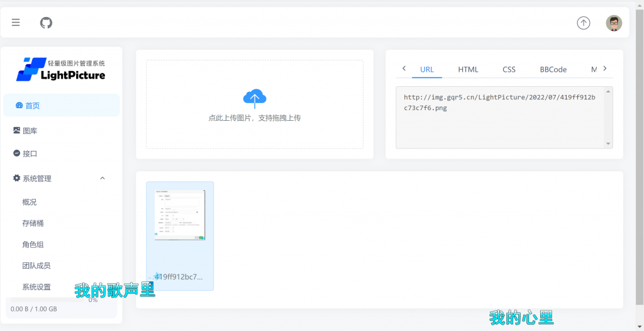The height and width of the screenshot is (331, 644).
Task: Click the URL box scroll up arrow
Action: pos(608,91)
